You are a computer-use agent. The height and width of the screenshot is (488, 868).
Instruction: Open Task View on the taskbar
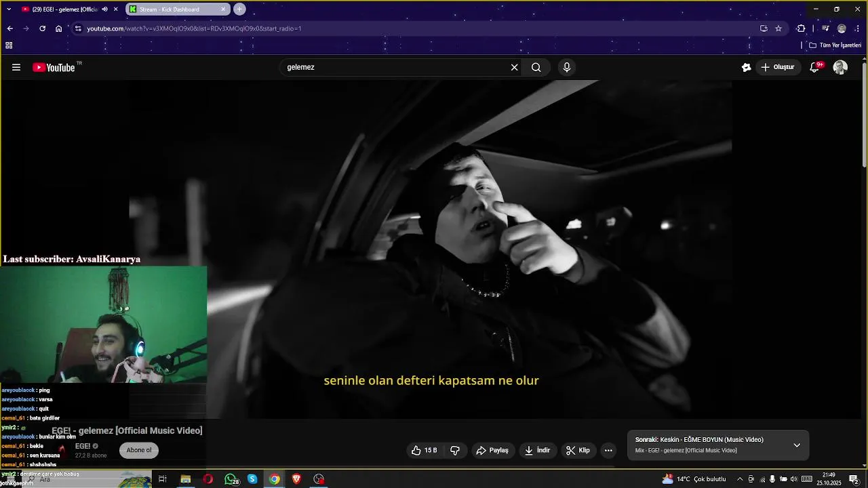pyautogui.click(x=163, y=479)
